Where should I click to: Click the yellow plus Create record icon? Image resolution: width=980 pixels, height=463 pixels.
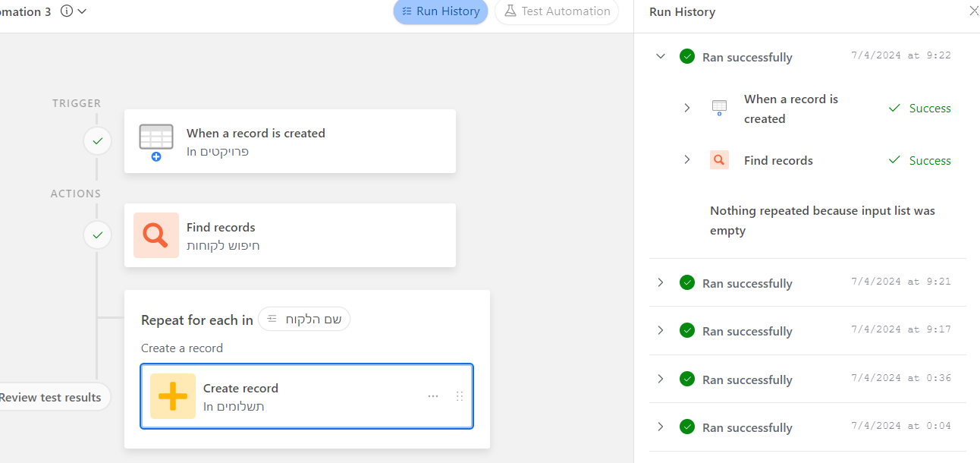[173, 396]
